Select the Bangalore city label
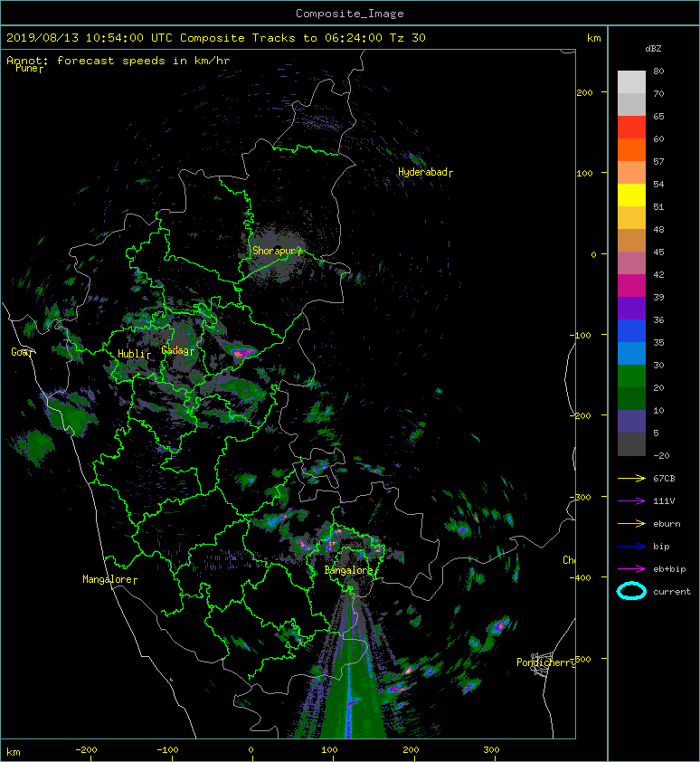Screen dimensions: 700x762 351,570
